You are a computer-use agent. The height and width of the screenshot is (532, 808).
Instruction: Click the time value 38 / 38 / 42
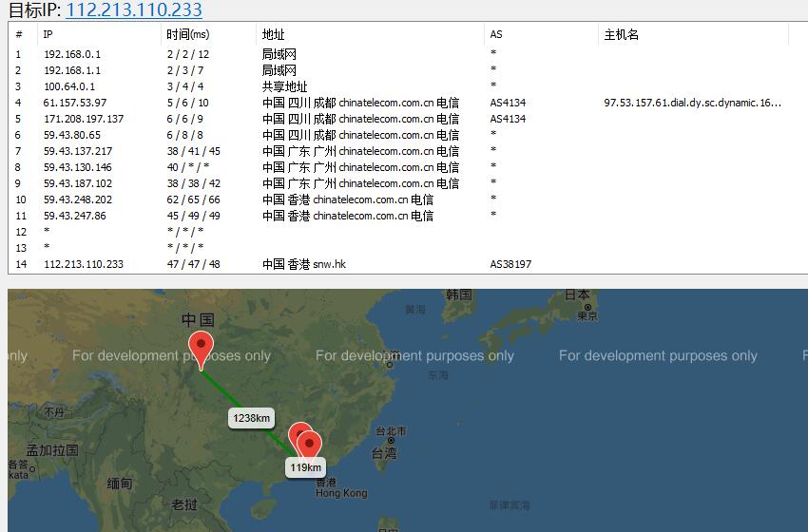pyautogui.click(x=194, y=183)
